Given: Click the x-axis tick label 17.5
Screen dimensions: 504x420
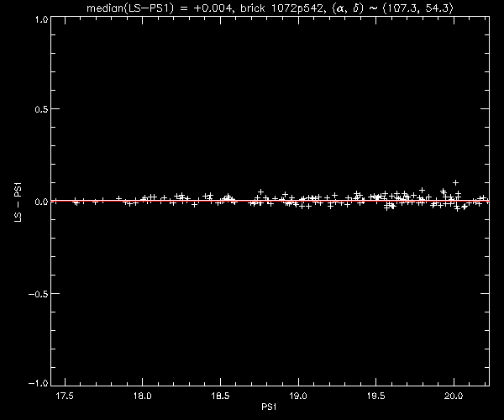Looking at the screenshot, I should pos(65,396).
